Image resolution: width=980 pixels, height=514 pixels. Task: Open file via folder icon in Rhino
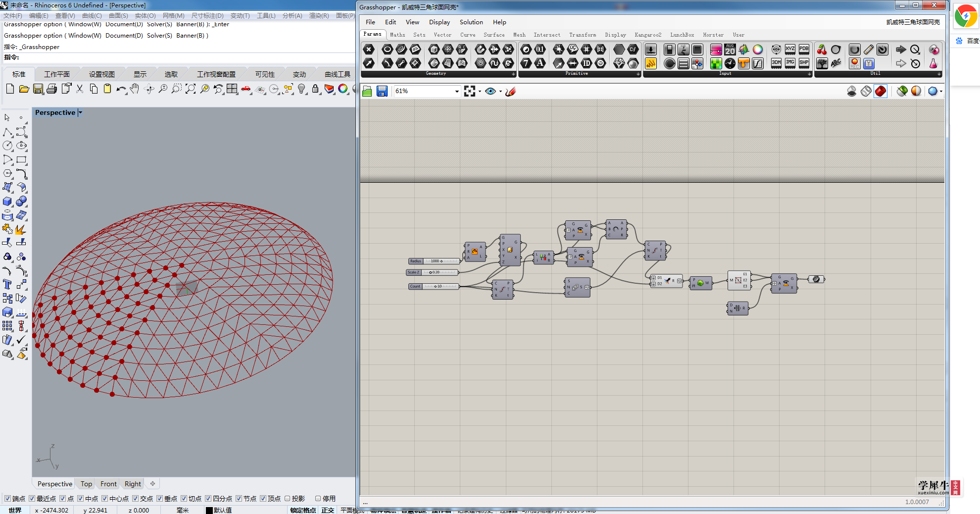24,89
